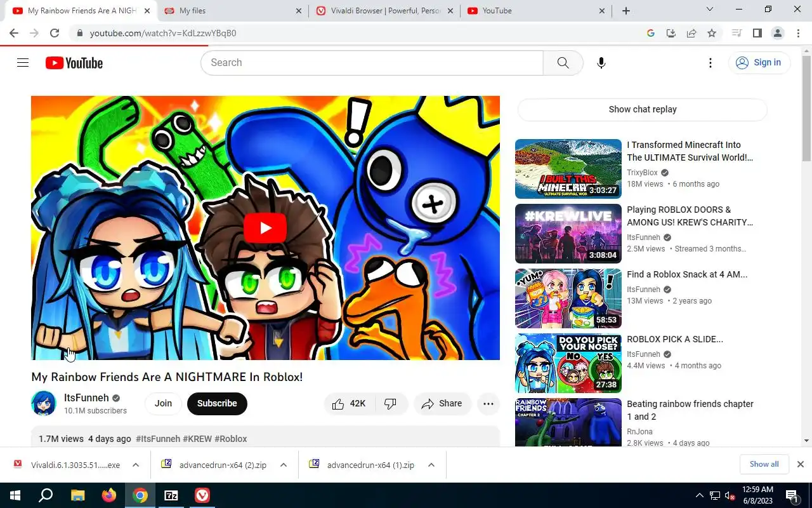The height and width of the screenshot is (508, 812).
Task: Click the YouTube search input field
Action: pos(372,63)
